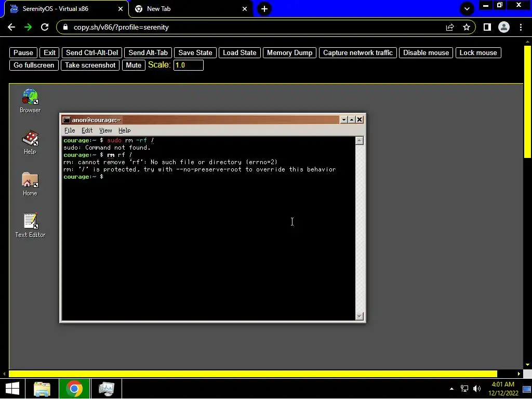This screenshot has height=399, width=532.
Task: Maximize the terminal with the up arrow button
Action: [352, 120]
